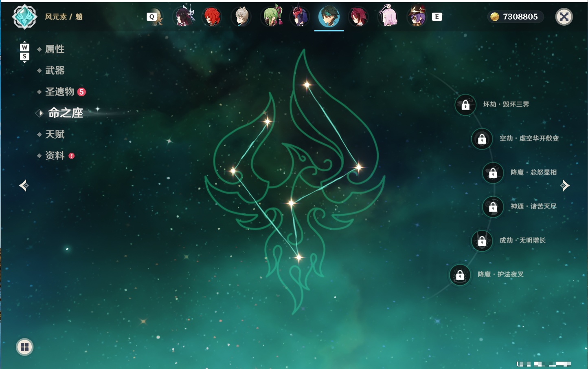
Task: Click the red exclamation badge beside 资料
Action: (72, 156)
